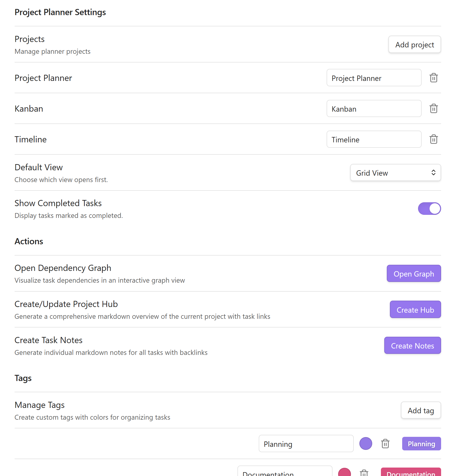Click the Add tag button
The height and width of the screenshot is (476, 468).
(420, 410)
